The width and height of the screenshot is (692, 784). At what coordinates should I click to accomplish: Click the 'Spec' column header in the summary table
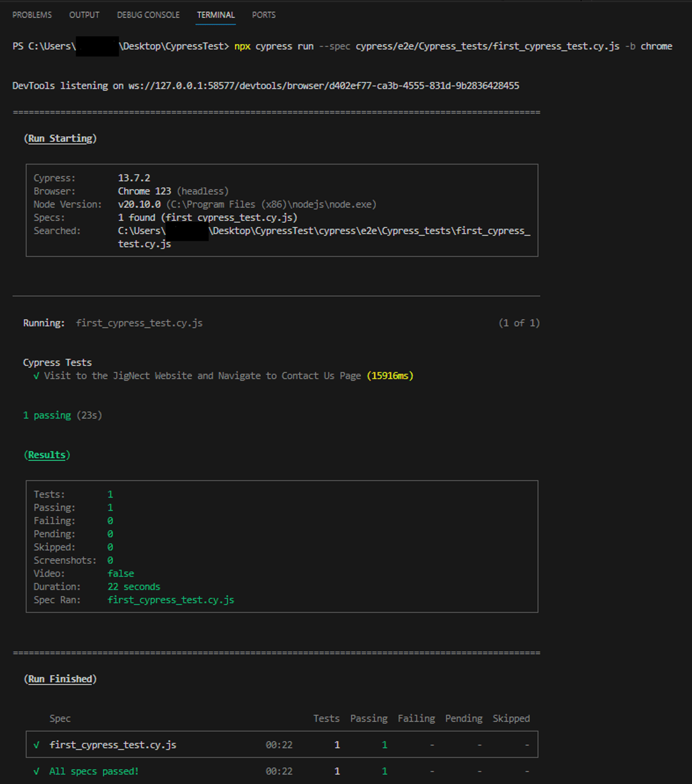click(60, 719)
